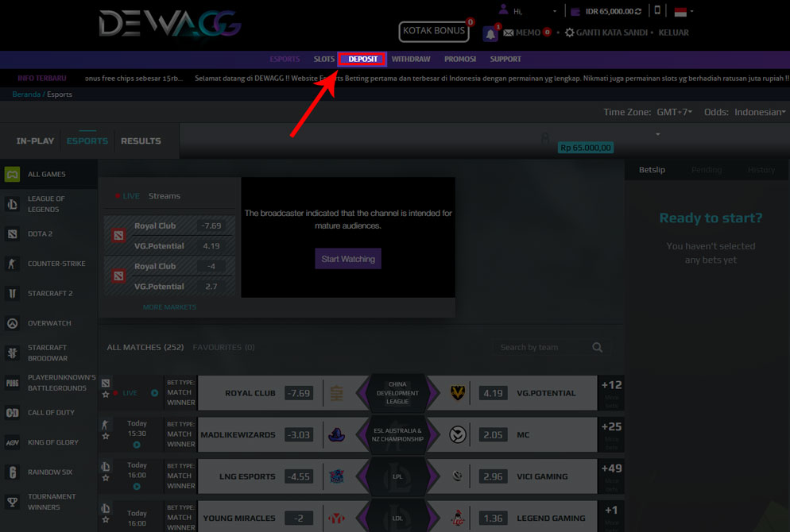Image resolution: width=790 pixels, height=532 pixels.
Task: Star the Madlikewizards vs MC match
Action: coord(106,436)
